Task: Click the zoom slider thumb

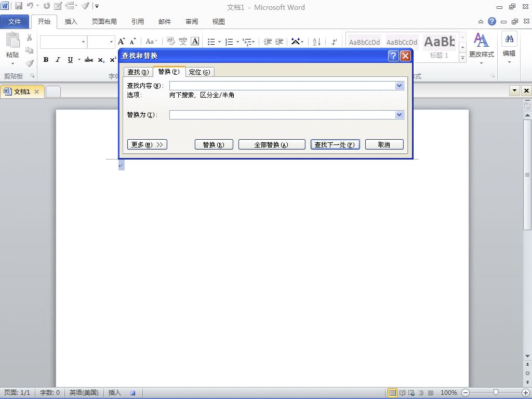Action: click(496, 393)
